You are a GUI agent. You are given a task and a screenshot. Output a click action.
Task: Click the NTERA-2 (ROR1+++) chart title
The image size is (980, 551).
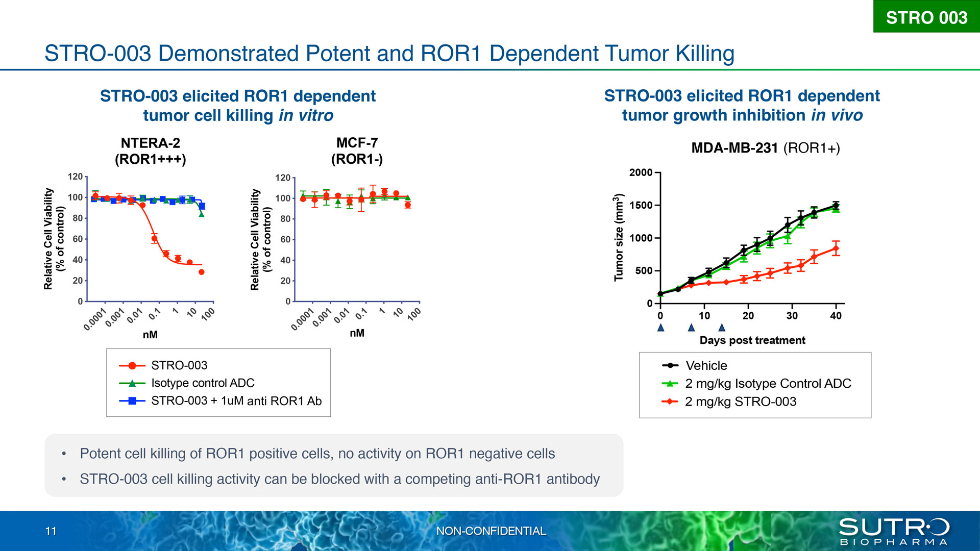(151, 151)
